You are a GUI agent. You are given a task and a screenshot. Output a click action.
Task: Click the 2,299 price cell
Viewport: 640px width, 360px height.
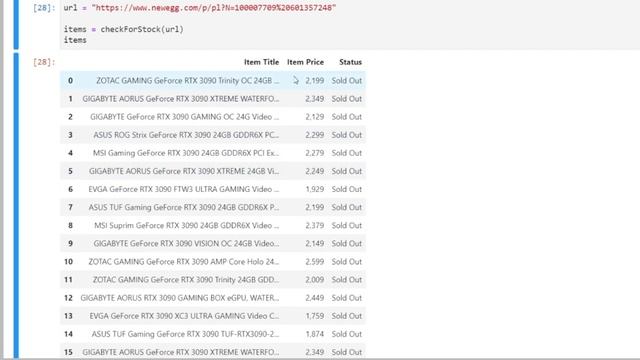[x=314, y=135]
